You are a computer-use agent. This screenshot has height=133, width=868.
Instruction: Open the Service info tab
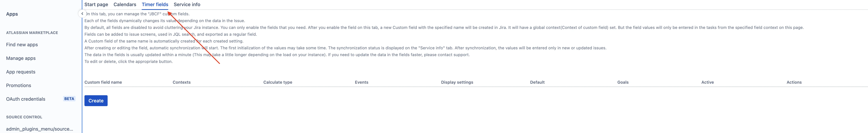pyautogui.click(x=187, y=4)
